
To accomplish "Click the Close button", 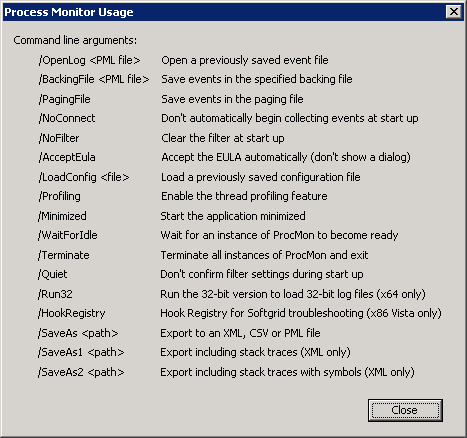I will coord(405,410).
